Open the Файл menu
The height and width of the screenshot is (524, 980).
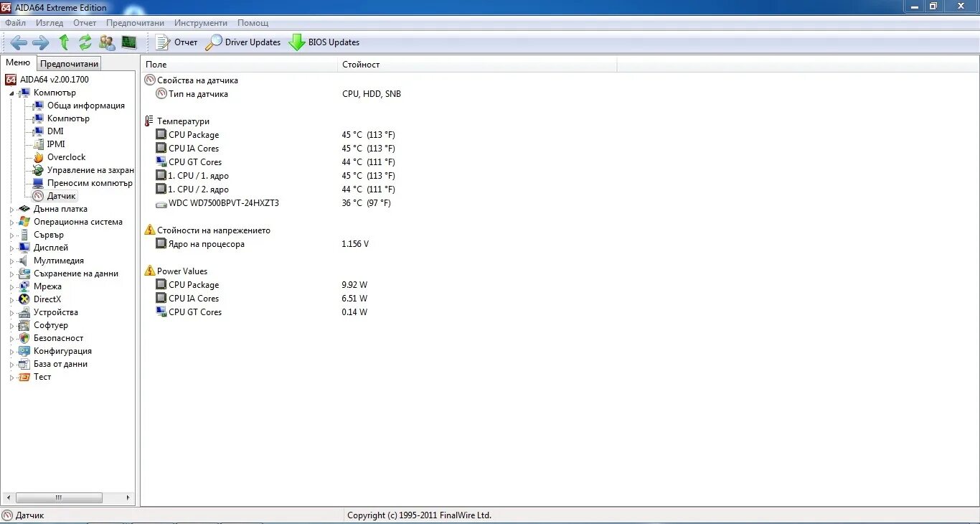(x=15, y=23)
